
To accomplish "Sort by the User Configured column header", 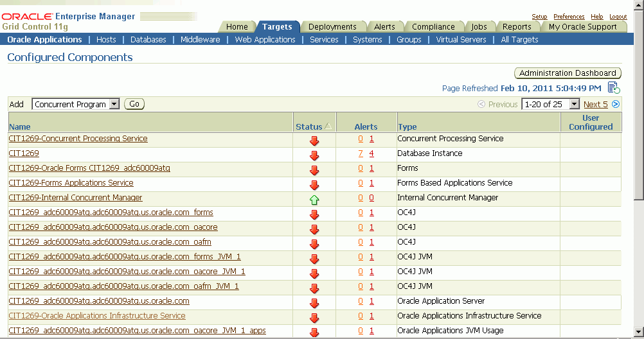I will tap(591, 122).
